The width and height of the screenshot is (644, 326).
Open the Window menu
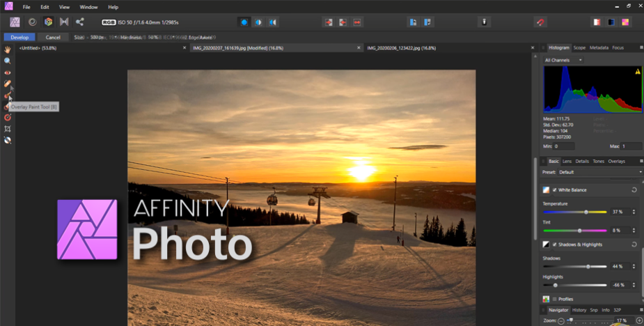click(x=88, y=7)
